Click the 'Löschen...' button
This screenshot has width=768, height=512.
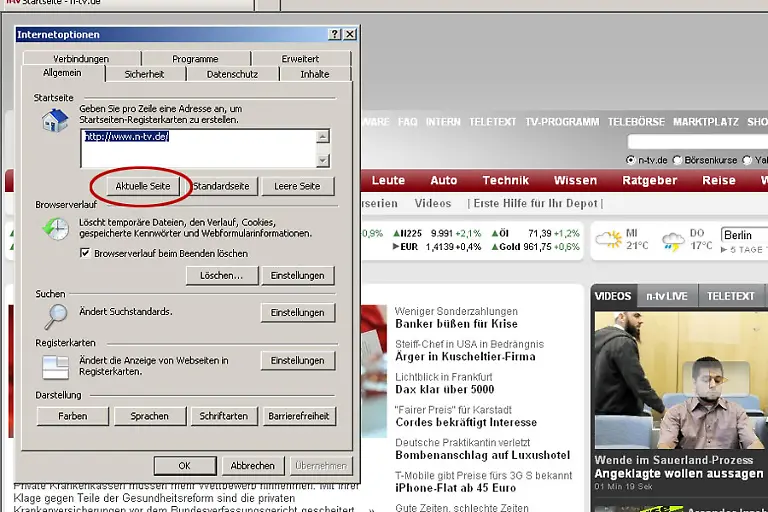(220, 276)
